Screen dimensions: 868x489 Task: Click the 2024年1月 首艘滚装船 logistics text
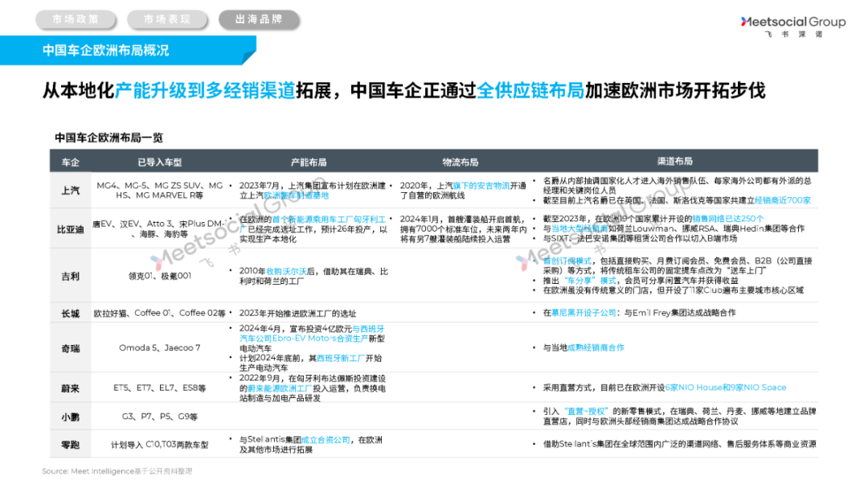click(x=463, y=229)
